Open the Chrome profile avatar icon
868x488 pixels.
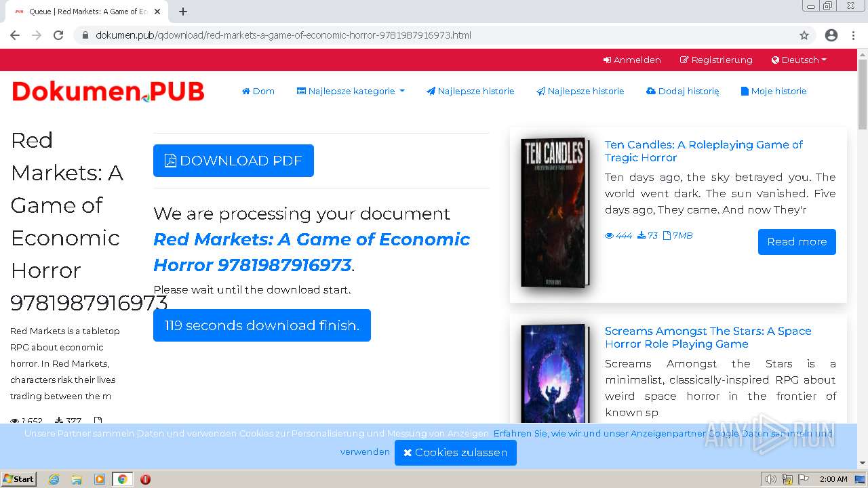coord(831,35)
